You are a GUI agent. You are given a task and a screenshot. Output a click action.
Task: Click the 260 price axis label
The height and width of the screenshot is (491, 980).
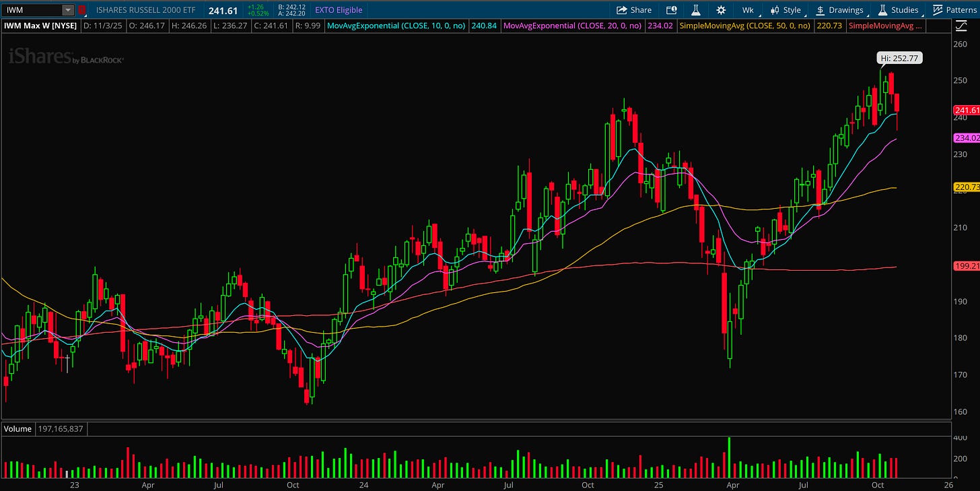tap(960, 44)
